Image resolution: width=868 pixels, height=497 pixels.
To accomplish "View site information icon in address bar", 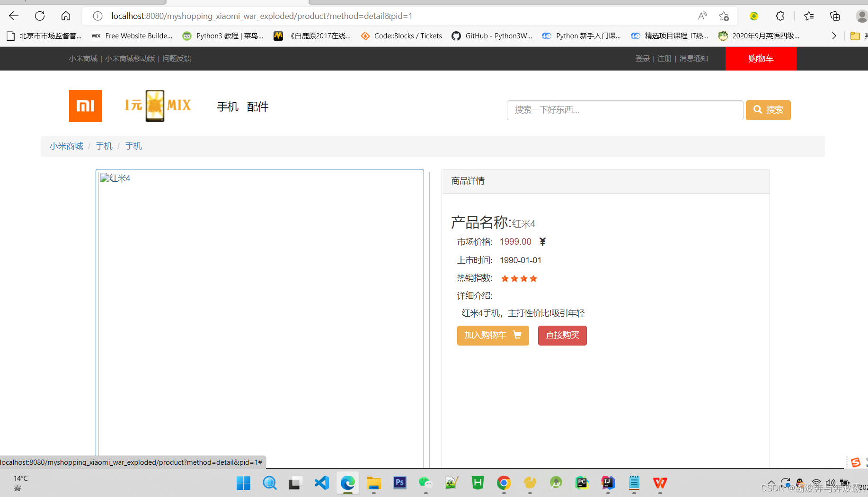I will click(x=97, y=16).
